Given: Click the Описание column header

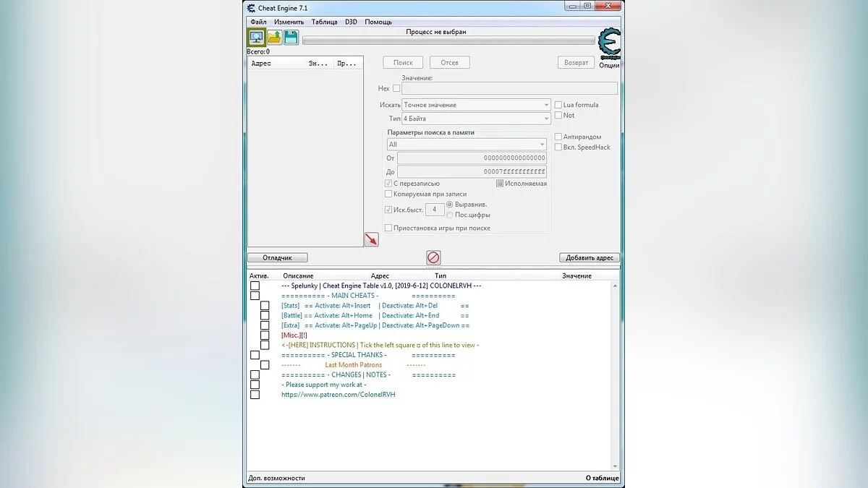Looking at the screenshot, I should pyautogui.click(x=298, y=275).
